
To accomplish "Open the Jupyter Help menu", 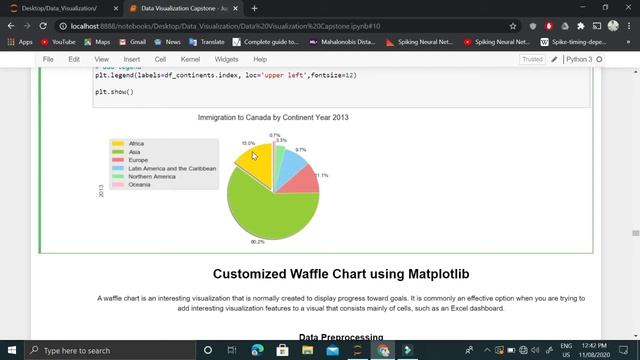I will click(x=260, y=59).
